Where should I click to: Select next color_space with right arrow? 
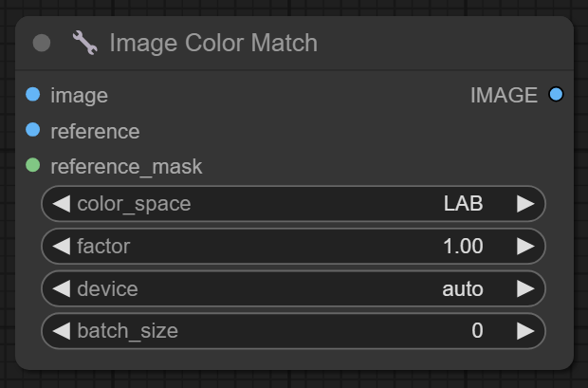click(524, 203)
